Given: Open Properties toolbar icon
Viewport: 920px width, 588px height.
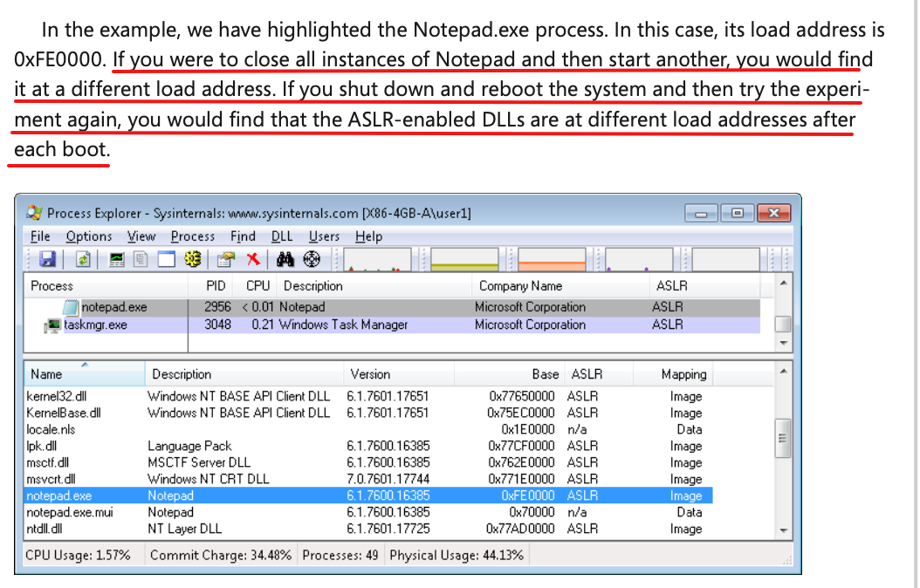Looking at the screenshot, I should [226, 259].
